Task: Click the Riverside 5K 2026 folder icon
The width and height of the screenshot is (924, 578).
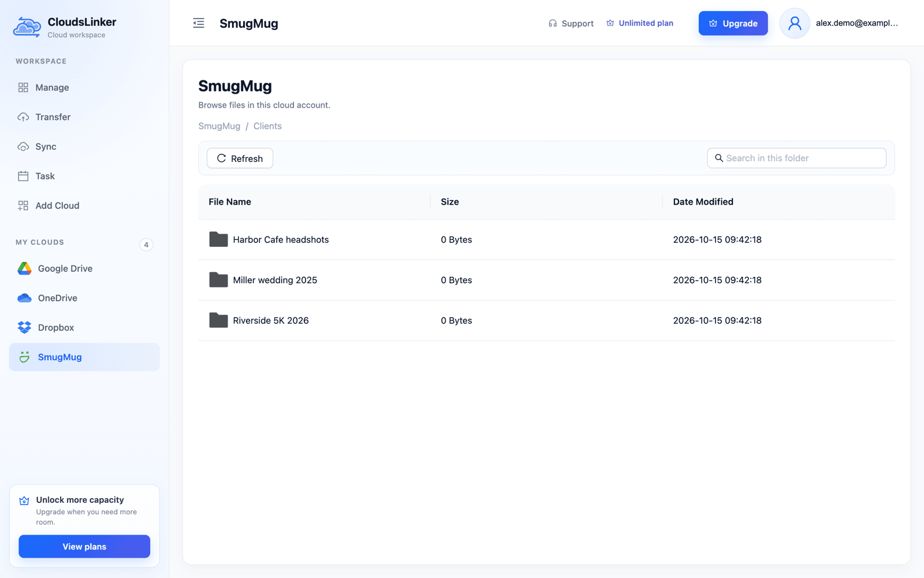Action: 218,320
